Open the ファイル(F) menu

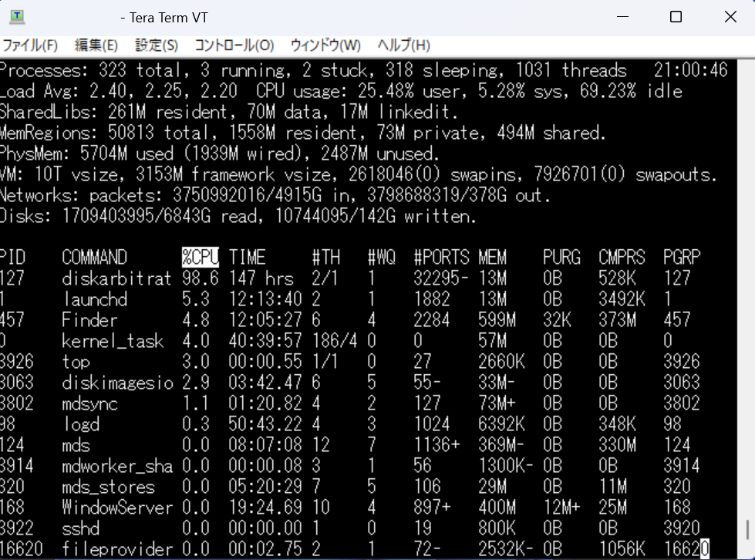[30, 46]
